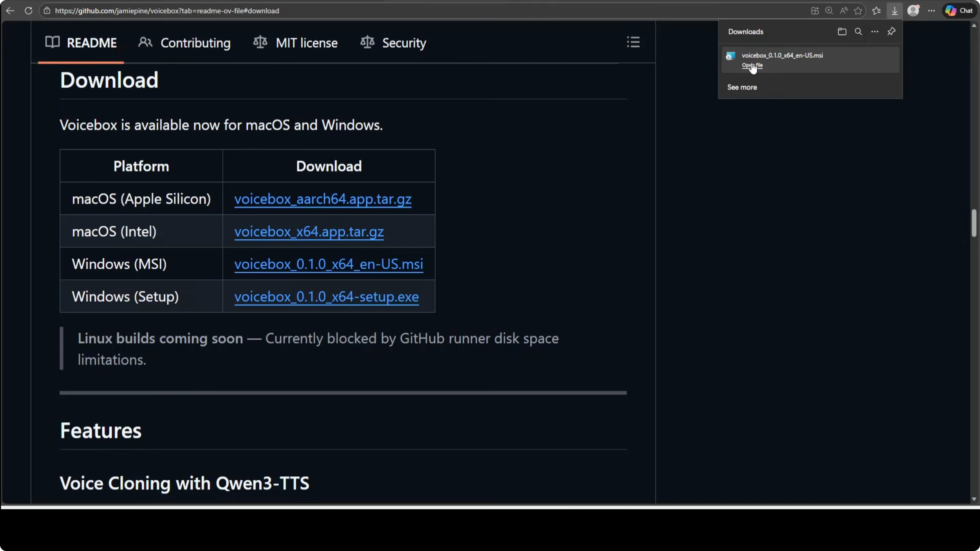Download voicebox_0.1.0_x64-setup.exe link
Image resolution: width=980 pixels, height=551 pixels.
click(x=326, y=297)
